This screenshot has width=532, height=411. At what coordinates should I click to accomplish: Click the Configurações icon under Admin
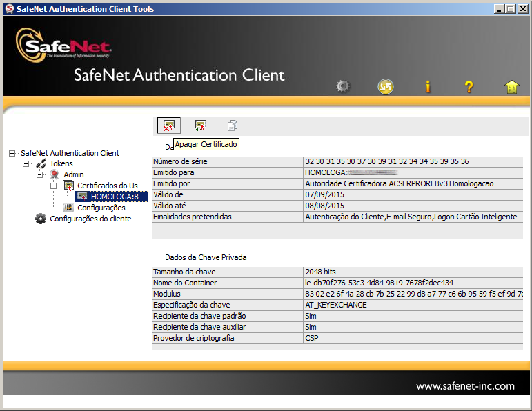tap(68, 208)
